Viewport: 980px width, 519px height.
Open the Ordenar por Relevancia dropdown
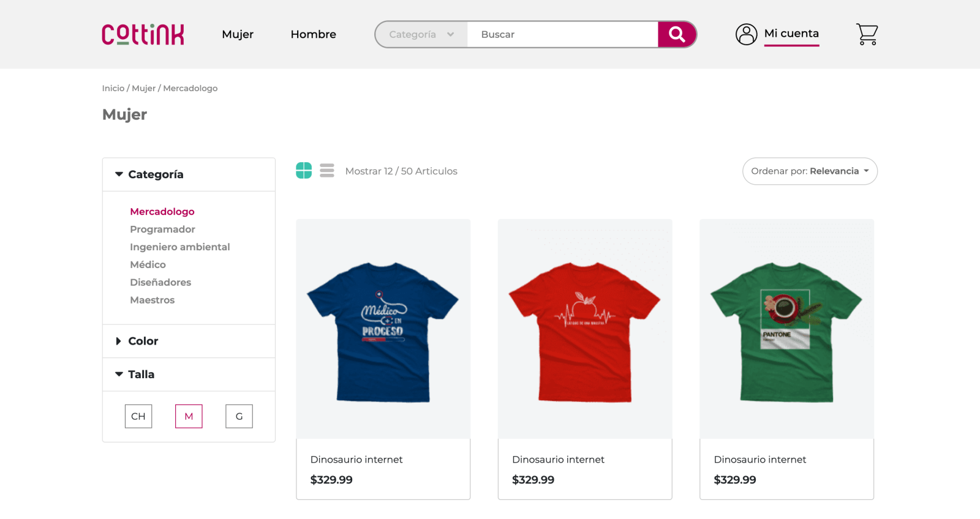(810, 171)
